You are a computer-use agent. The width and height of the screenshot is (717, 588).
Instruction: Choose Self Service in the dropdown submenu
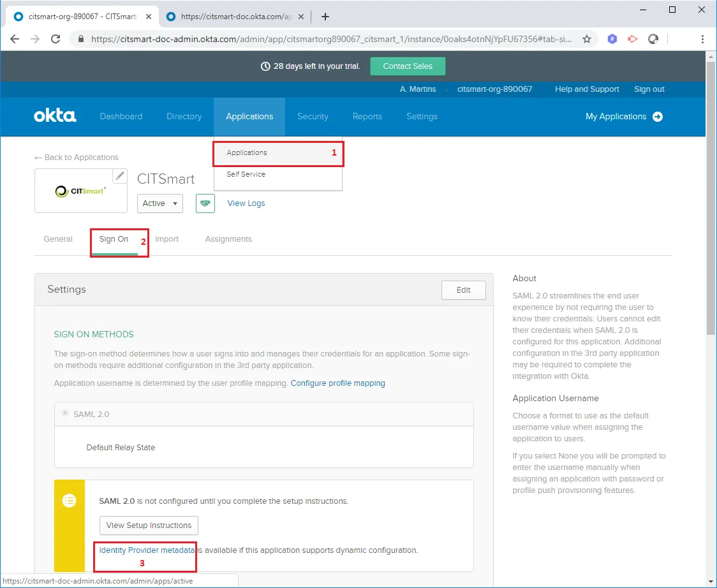(246, 174)
